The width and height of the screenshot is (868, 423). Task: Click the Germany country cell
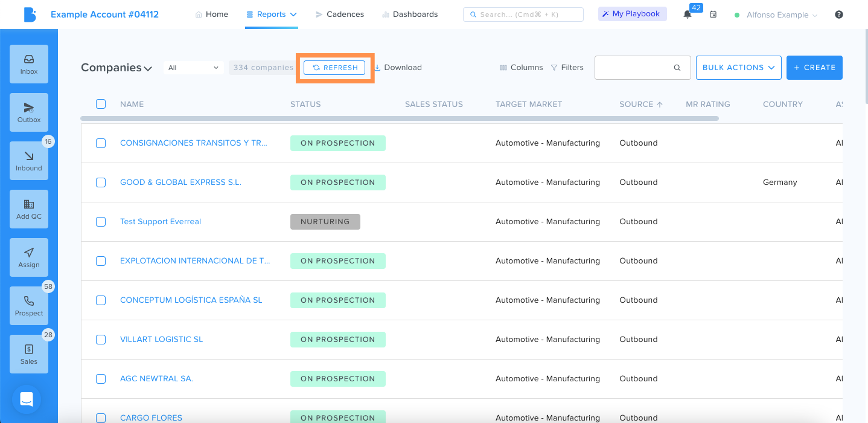(x=780, y=182)
